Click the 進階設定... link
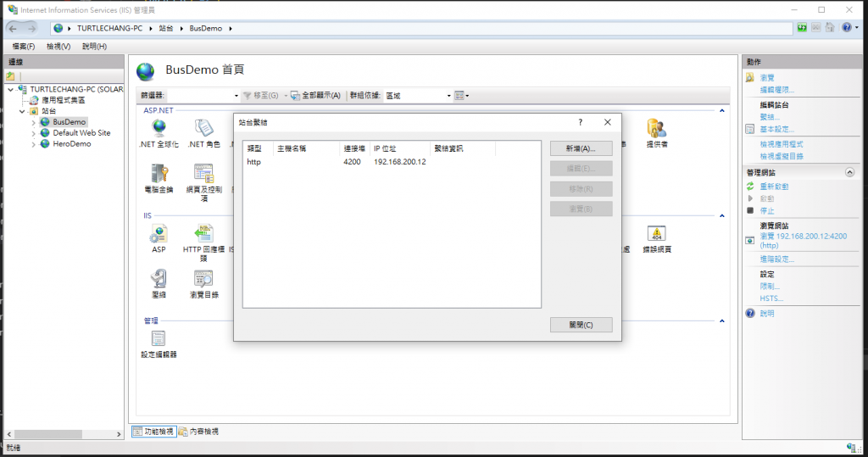 click(776, 259)
